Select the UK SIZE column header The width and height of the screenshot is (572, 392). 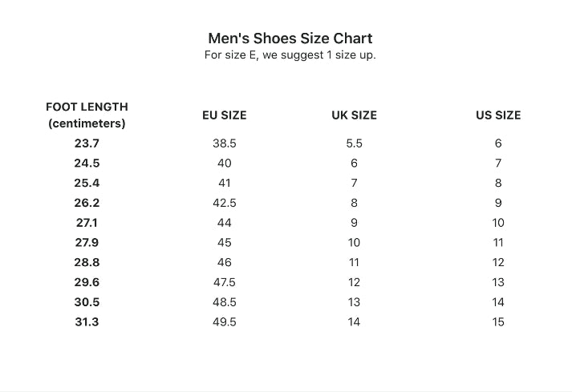[354, 115]
